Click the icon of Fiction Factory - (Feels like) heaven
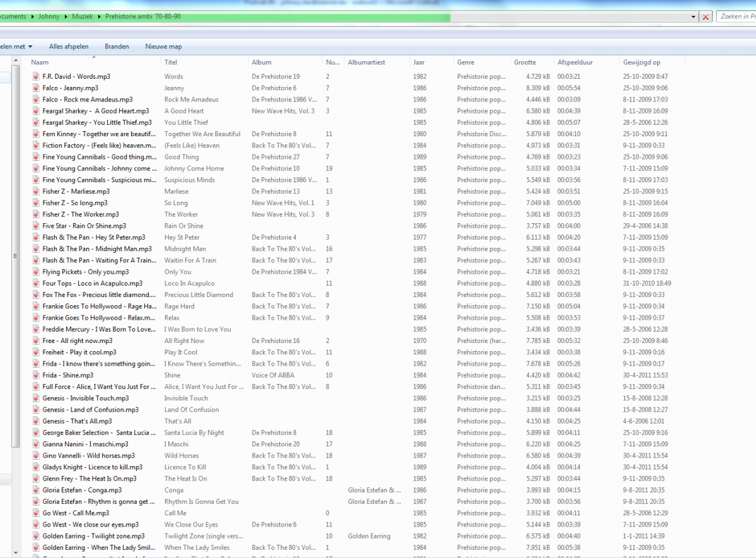The height and width of the screenshot is (558, 756). tap(37, 145)
